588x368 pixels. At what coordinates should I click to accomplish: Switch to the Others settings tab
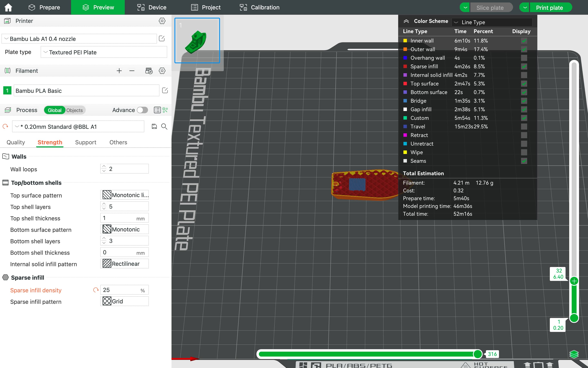(118, 142)
